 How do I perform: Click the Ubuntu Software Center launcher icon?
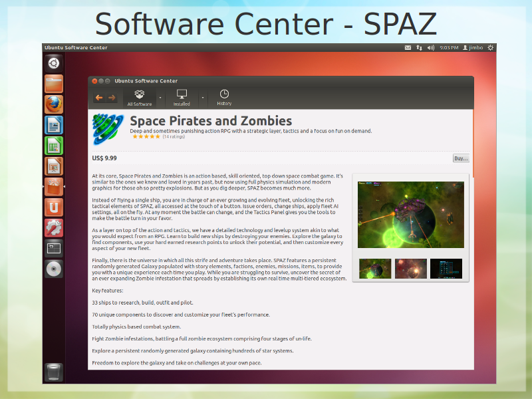54,187
